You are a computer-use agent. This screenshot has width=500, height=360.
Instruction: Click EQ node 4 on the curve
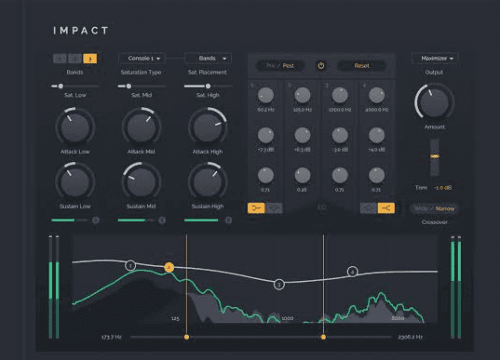[352, 272]
